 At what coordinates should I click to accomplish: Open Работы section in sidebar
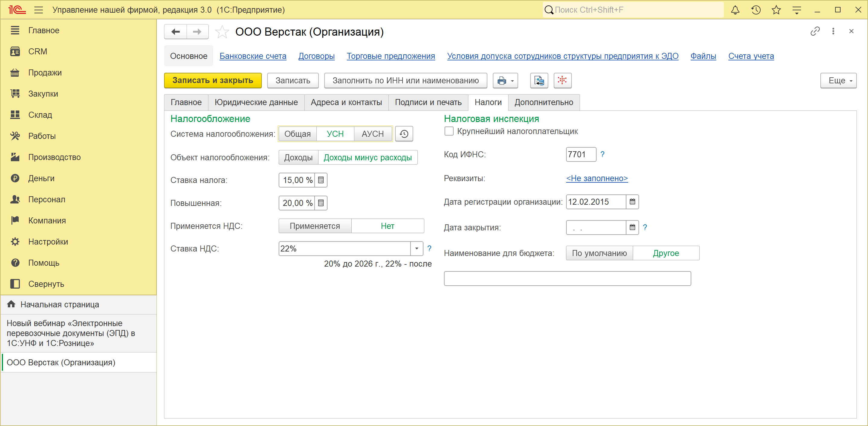tap(78, 136)
